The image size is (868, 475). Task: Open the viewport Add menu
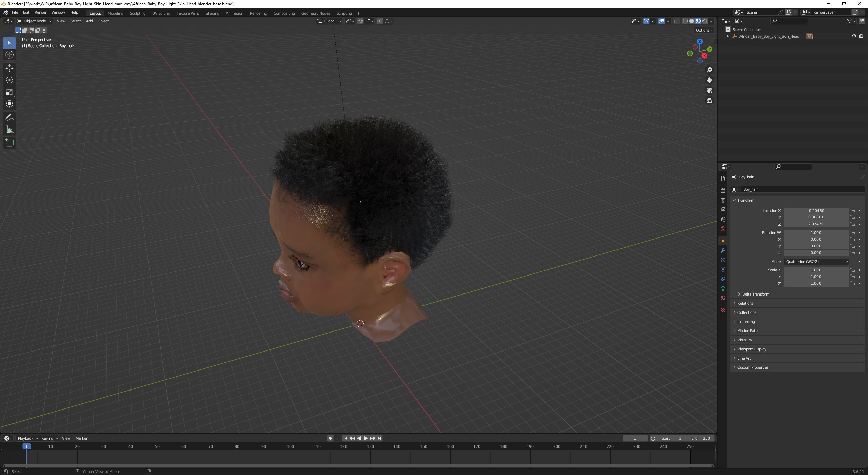89,21
